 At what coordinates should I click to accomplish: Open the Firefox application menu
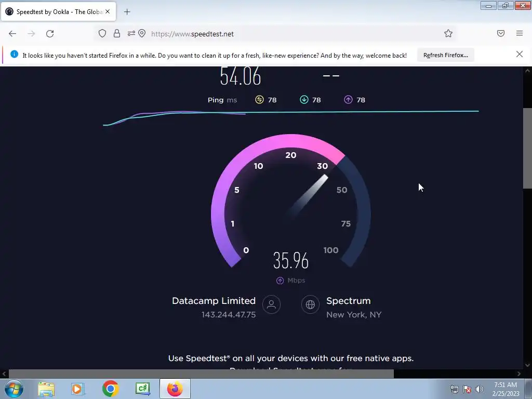520,33
